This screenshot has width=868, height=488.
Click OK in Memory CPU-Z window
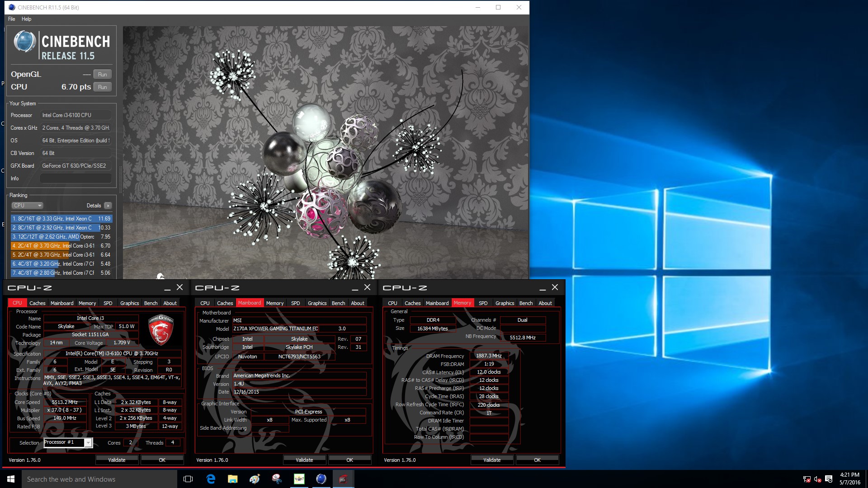click(537, 460)
